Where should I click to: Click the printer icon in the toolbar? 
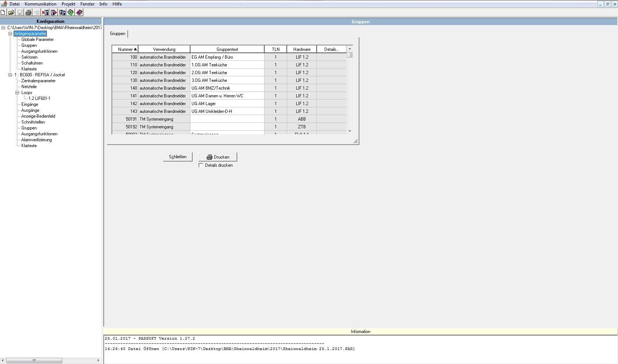(28, 13)
